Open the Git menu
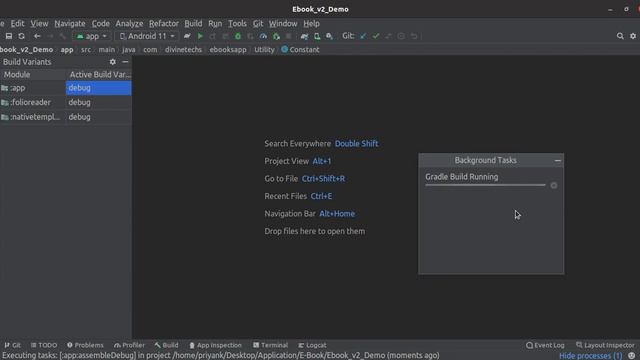The height and width of the screenshot is (360, 640). (x=258, y=24)
